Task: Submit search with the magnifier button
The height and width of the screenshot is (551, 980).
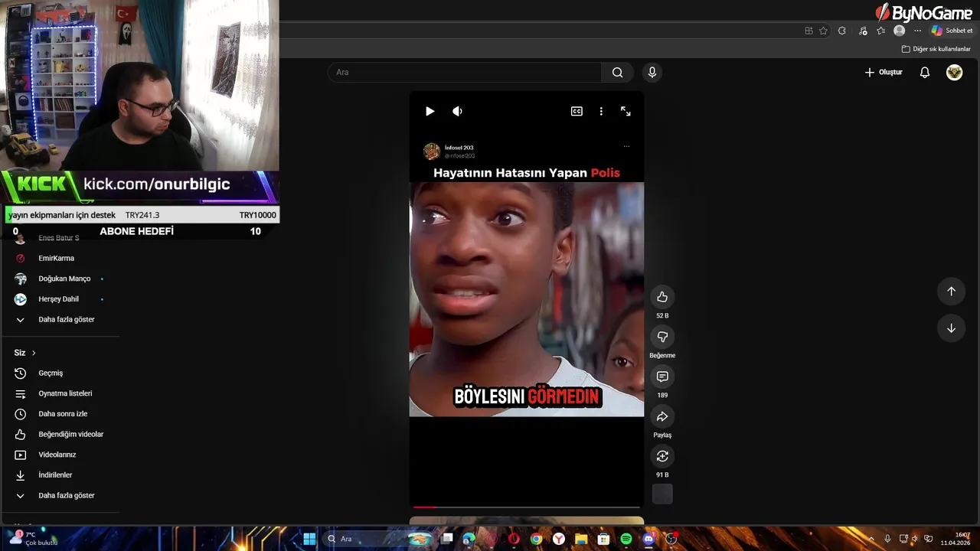Action: pos(617,72)
